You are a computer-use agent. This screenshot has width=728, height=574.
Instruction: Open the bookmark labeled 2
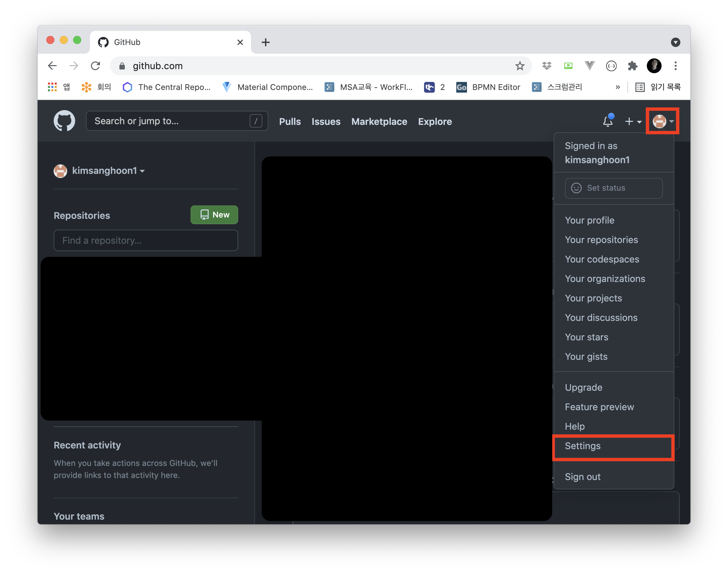(x=434, y=87)
